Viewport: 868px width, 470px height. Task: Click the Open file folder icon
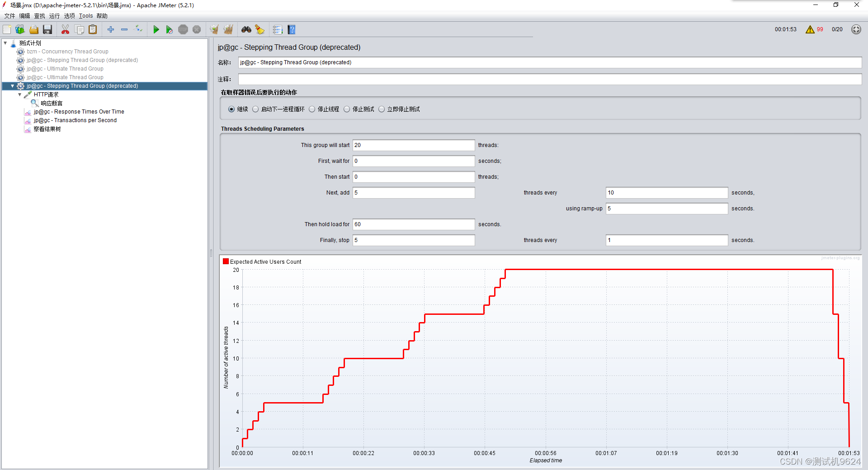pos(34,29)
